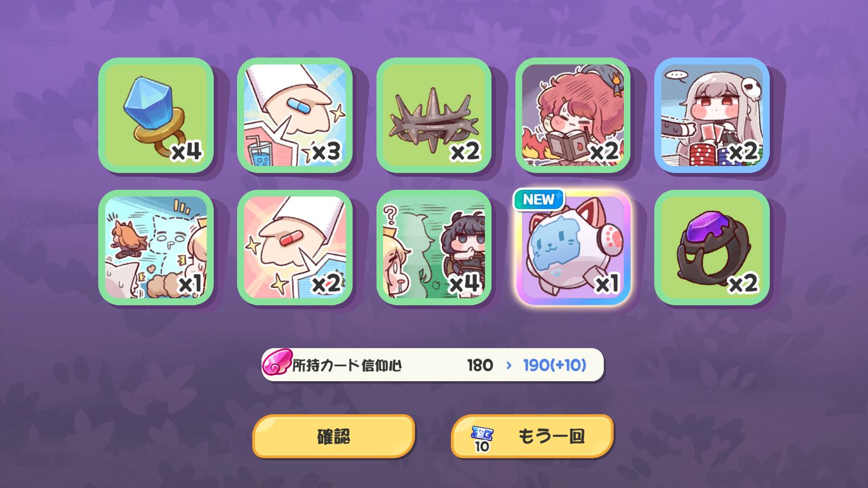
Task: Open the green ghost confusion card
Action: (x=433, y=247)
